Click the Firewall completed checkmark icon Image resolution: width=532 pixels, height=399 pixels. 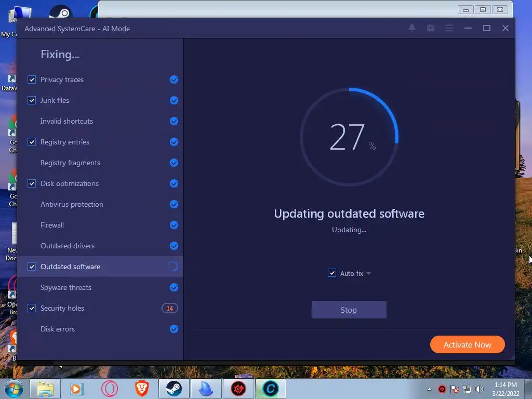174,225
